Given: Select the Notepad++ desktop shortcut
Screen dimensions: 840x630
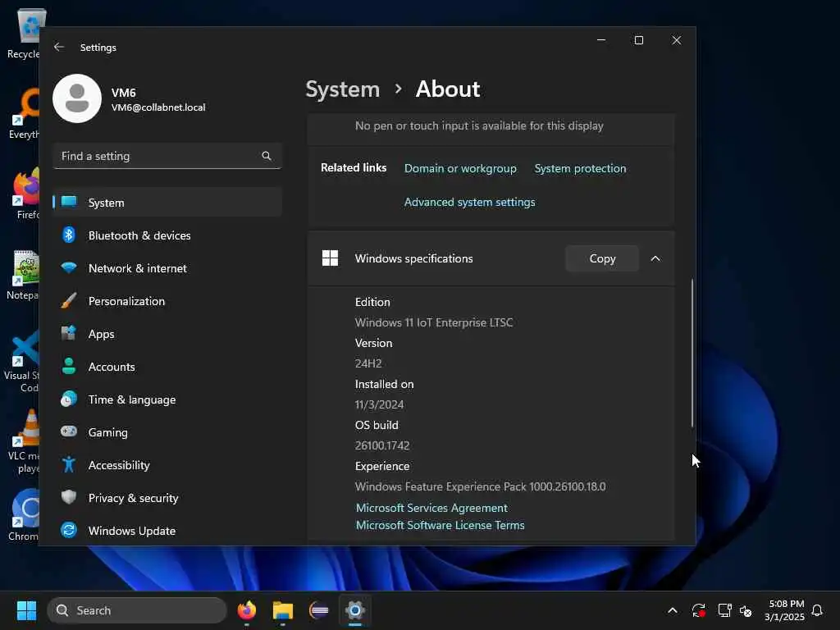Looking at the screenshot, I should click(x=24, y=274).
